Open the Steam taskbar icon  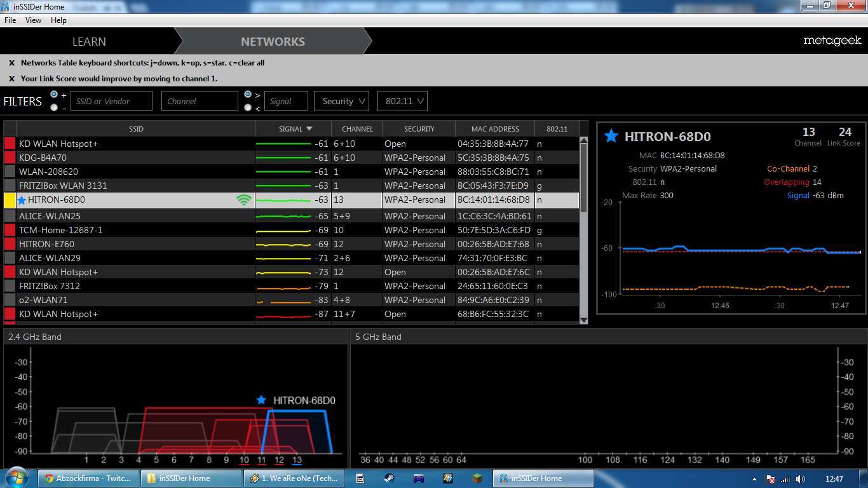pyautogui.click(x=388, y=478)
